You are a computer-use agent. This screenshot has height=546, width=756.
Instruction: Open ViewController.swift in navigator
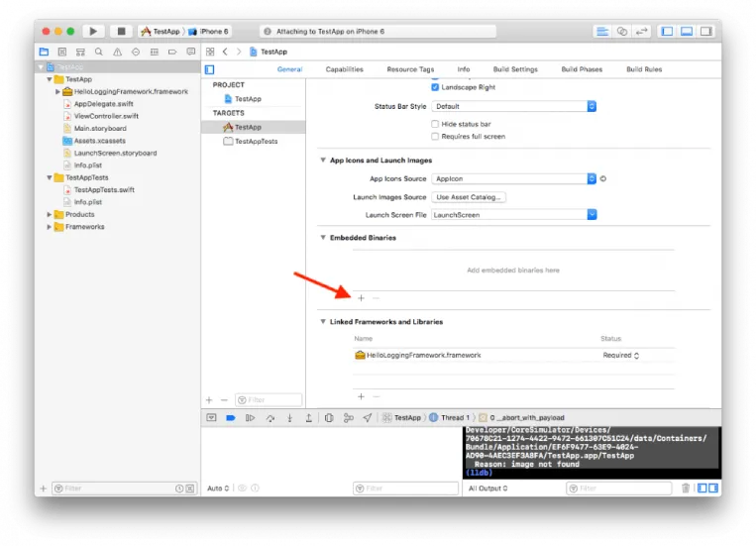[x=106, y=116]
